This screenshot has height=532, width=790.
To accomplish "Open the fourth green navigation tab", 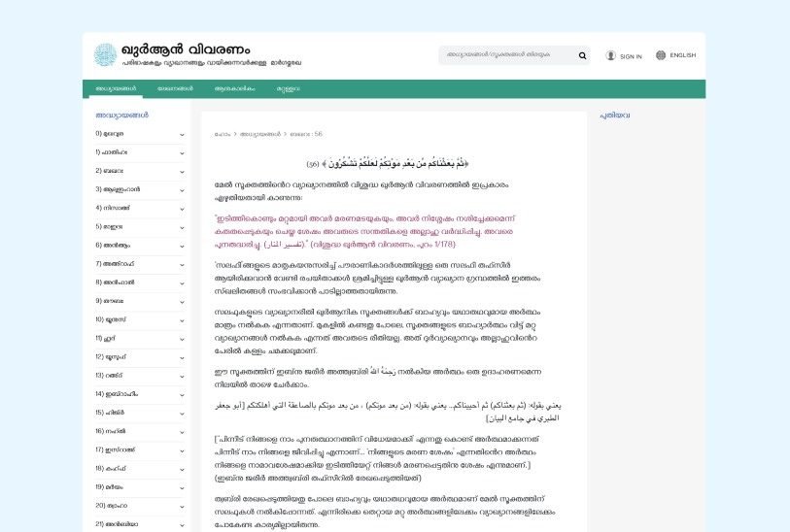I will coord(289,88).
